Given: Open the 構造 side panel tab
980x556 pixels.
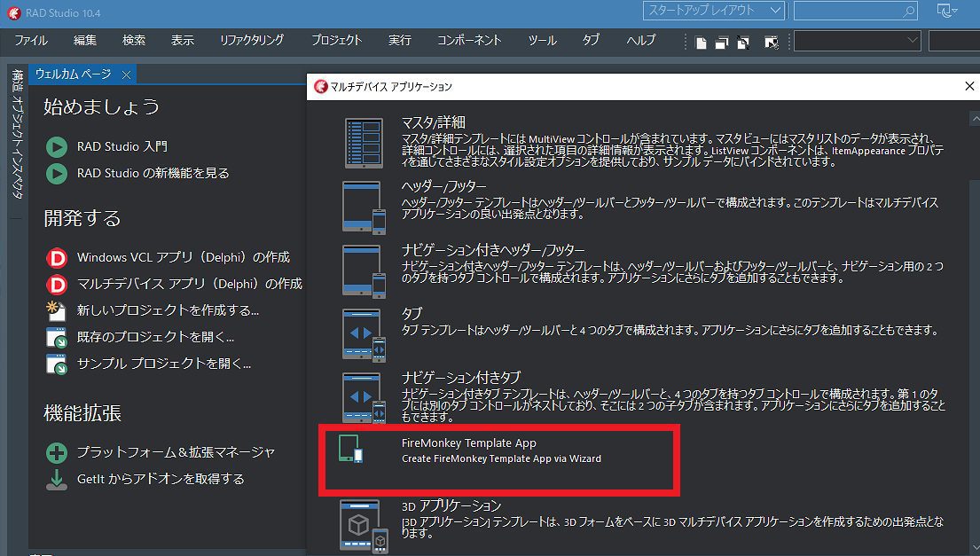Looking at the screenshot, I should 17,79.
